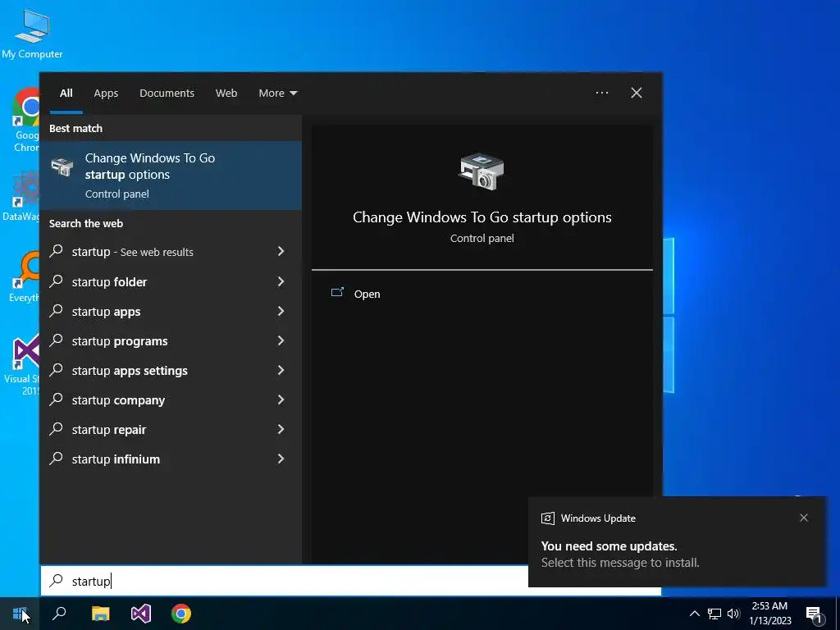Image resolution: width=840 pixels, height=630 pixels.
Task: Open the DataWag desktop shortcut
Action: pyautogui.click(x=21, y=196)
